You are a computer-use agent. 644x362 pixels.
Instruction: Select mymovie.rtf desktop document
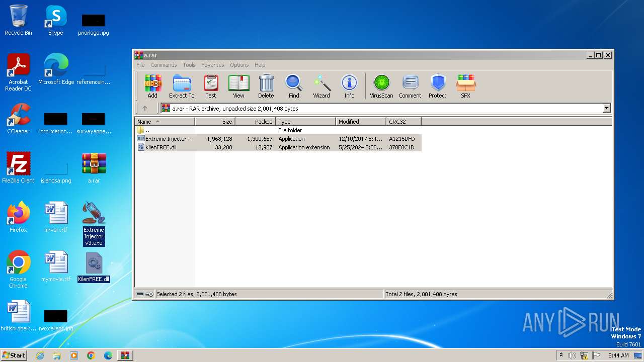56,266
